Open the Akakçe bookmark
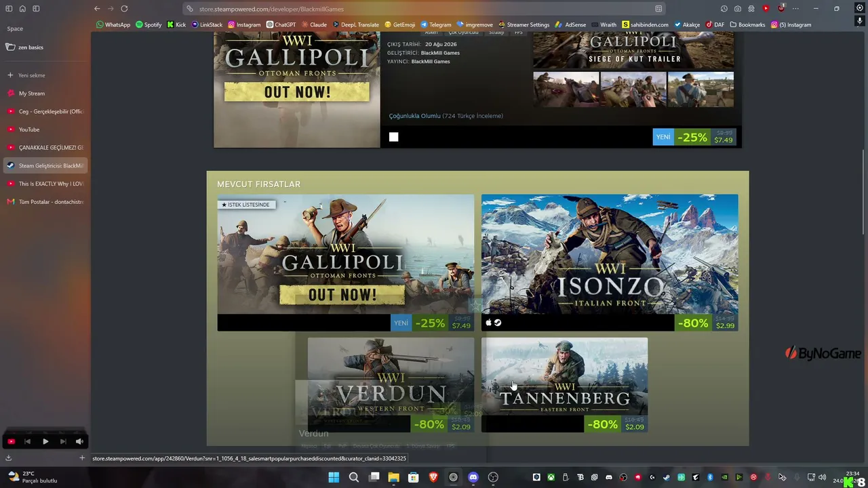 [686, 24]
